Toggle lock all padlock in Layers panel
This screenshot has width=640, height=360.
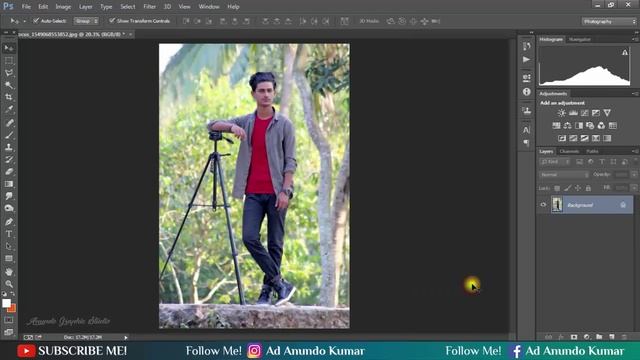588,188
